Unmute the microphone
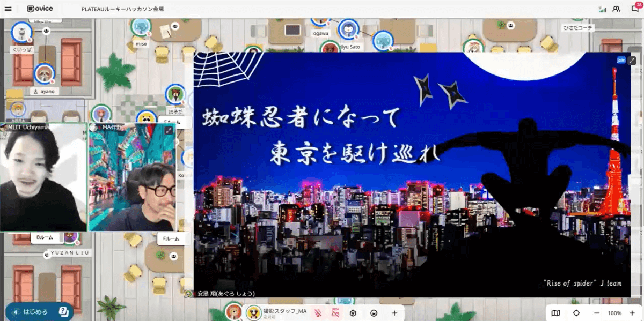This screenshot has width=644, height=321. tap(318, 313)
